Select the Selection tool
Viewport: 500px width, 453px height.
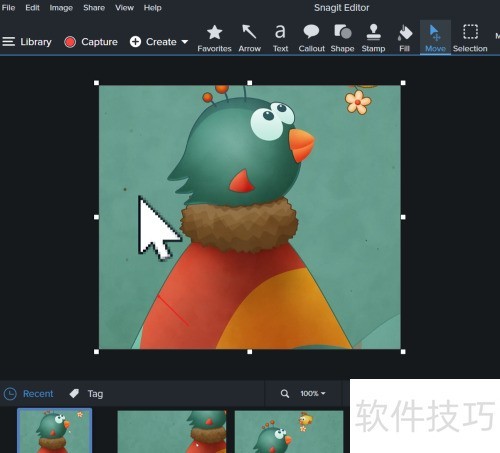click(470, 38)
